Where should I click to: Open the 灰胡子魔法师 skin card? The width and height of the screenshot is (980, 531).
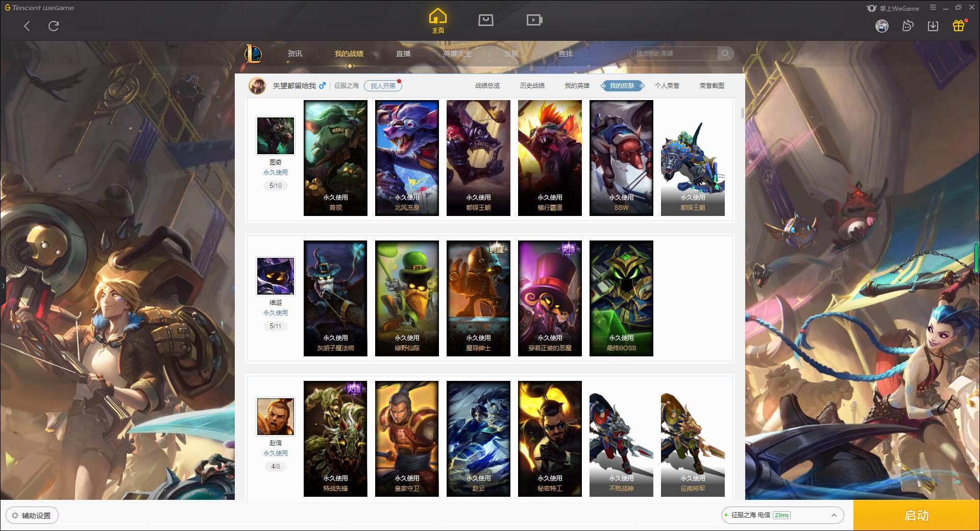335,298
